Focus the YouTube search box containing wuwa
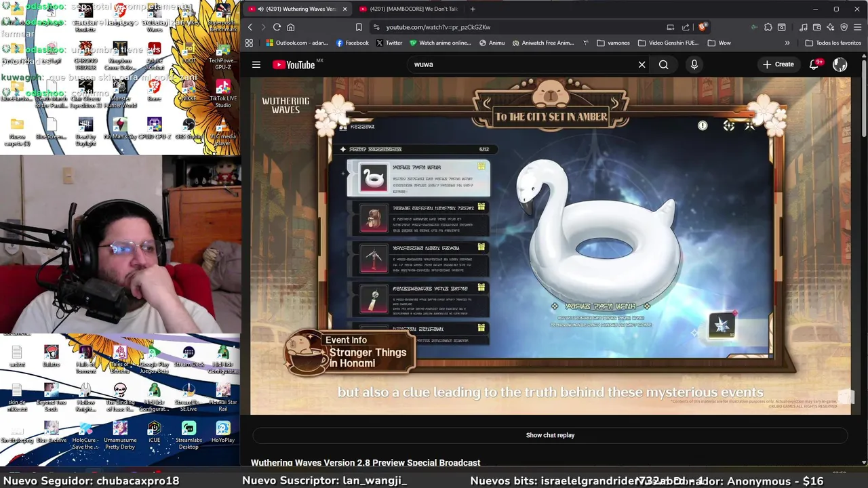Viewport: 868px width, 488px height. click(x=522, y=64)
